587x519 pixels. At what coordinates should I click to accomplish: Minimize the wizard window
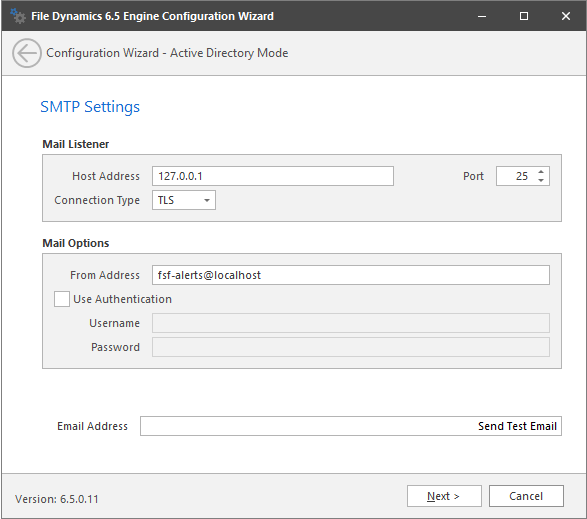click(482, 16)
